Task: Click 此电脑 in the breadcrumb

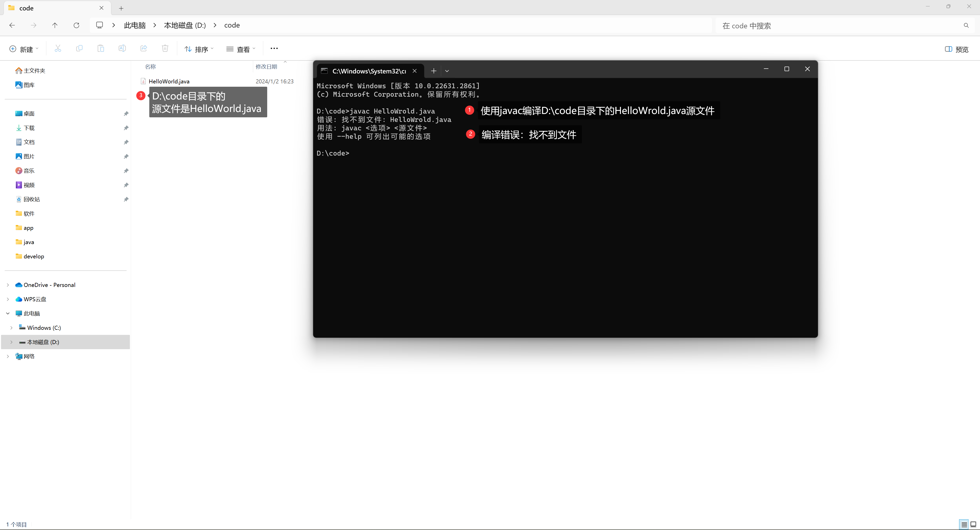Action: pos(135,25)
